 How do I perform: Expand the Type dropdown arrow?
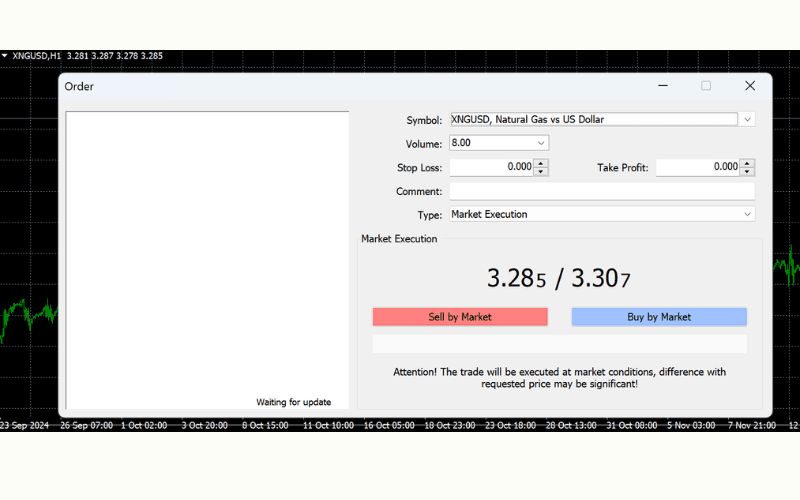[747, 214]
